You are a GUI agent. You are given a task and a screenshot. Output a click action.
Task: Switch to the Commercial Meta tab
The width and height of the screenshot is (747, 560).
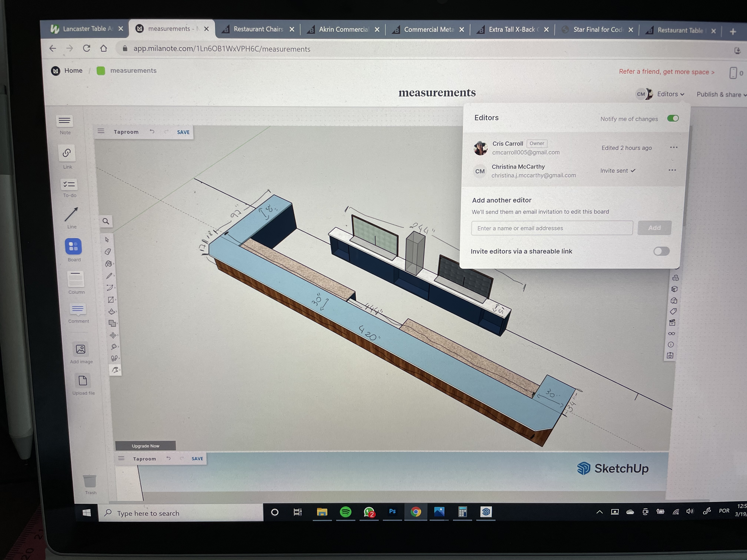[428, 30]
